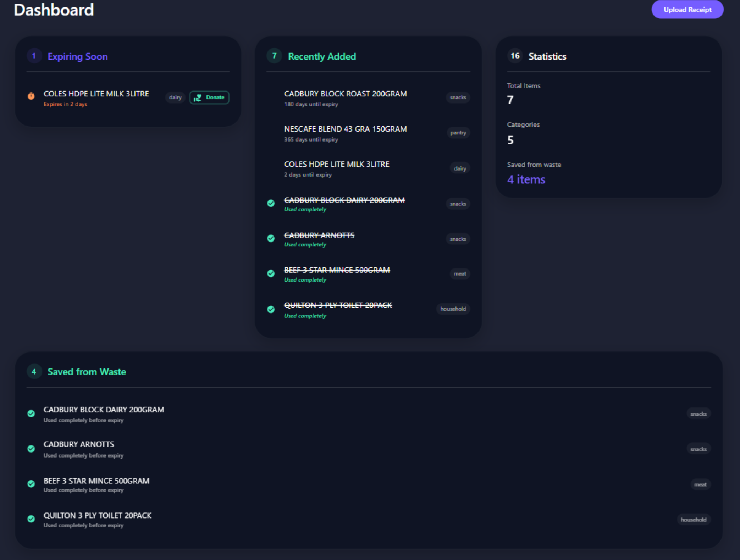Select Nescafe Blend 43 item row
This screenshot has width=740, height=560.
pyautogui.click(x=345, y=129)
